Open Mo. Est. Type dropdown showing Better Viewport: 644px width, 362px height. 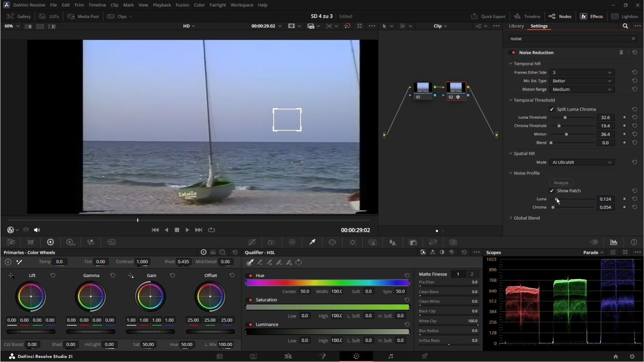[x=582, y=81]
